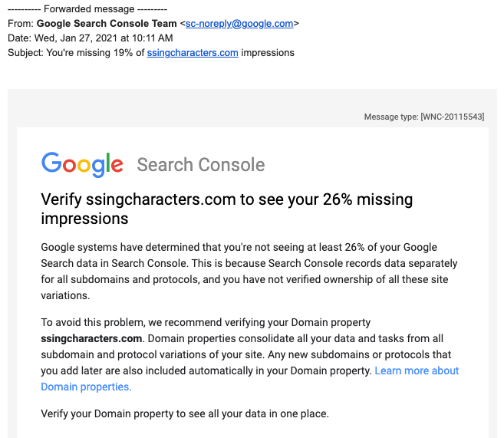Click the "Date:" label
This screenshot has height=438, width=504.
(x=20, y=38)
